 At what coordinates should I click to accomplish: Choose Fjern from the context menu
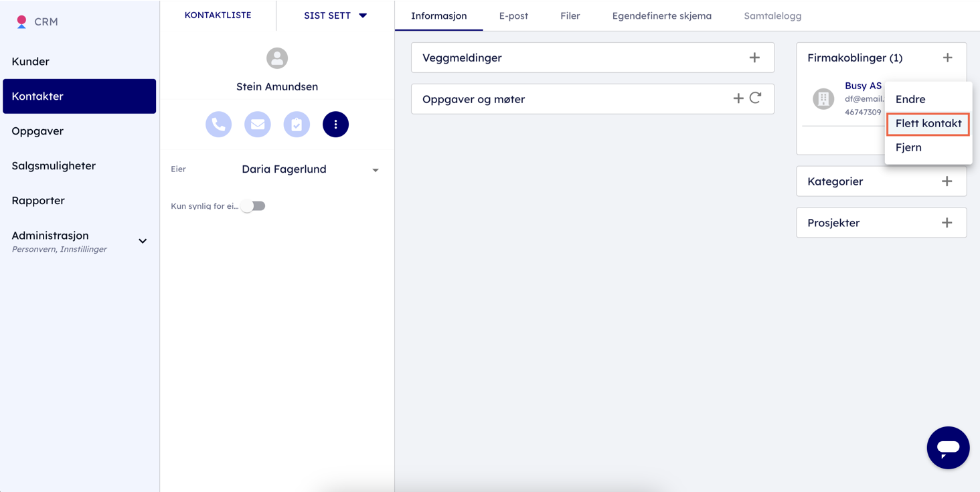click(908, 147)
